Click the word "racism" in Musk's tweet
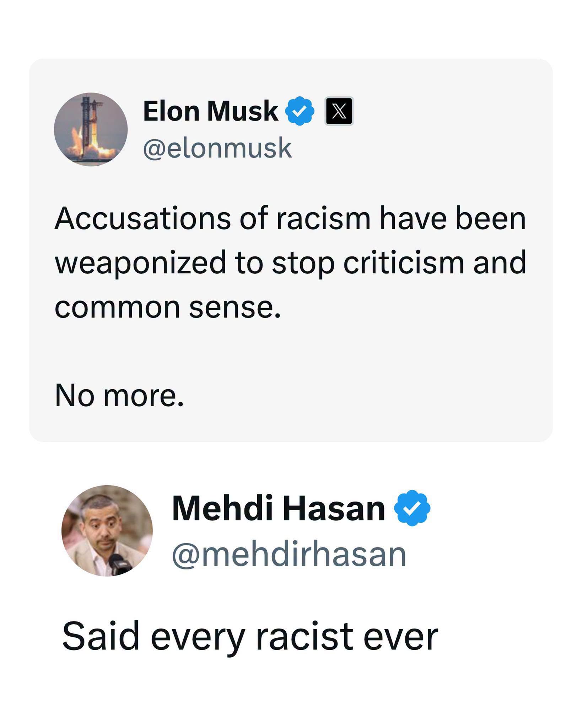Screen dimensions: 582x728 click(x=323, y=218)
